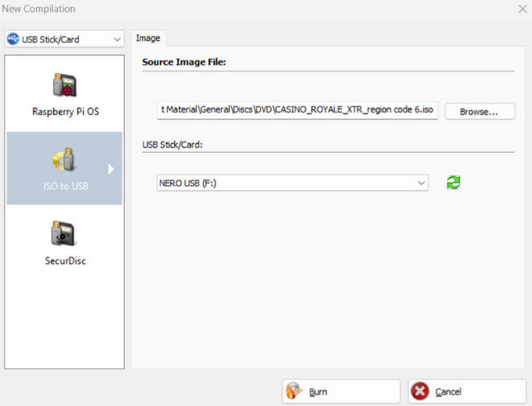Select the Raspberry Pi OS compilation icon

click(65, 85)
